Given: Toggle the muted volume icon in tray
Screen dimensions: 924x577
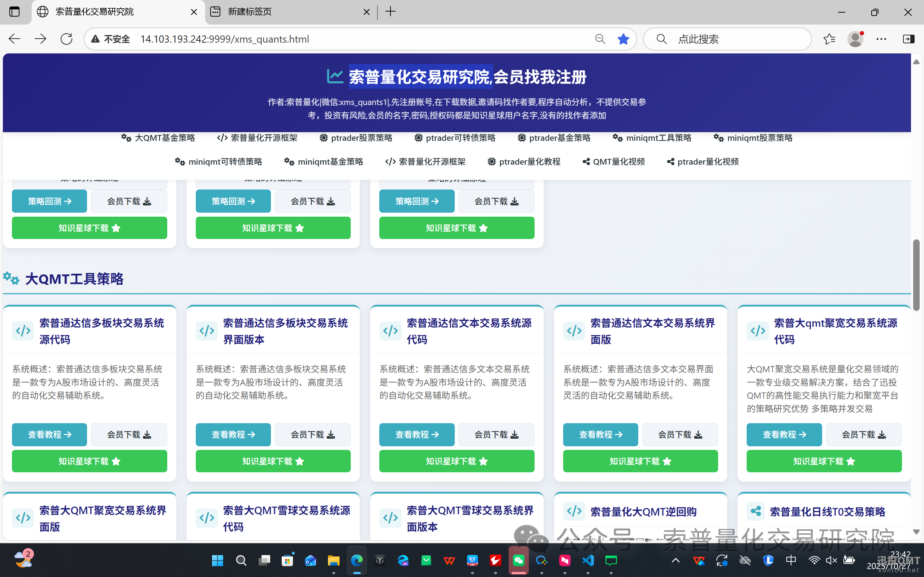Looking at the screenshot, I should pyautogui.click(x=831, y=560).
